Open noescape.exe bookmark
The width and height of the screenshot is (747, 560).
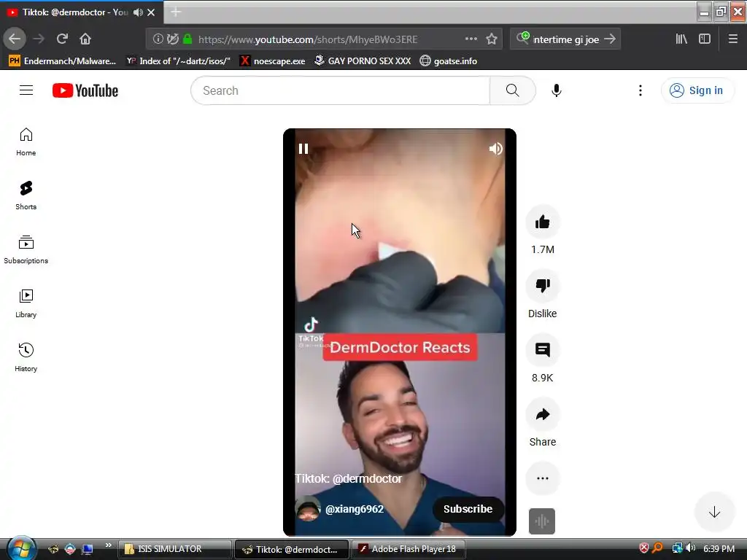click(273, 61)
